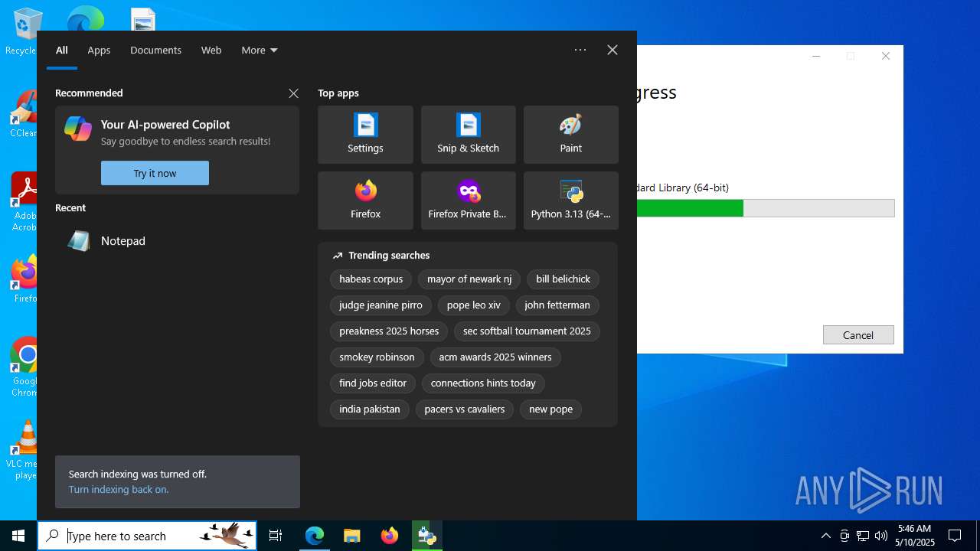This screenshot has width=980, height=551.
Task: Open Notepad from Recent list
Action: tap(177, 241)
